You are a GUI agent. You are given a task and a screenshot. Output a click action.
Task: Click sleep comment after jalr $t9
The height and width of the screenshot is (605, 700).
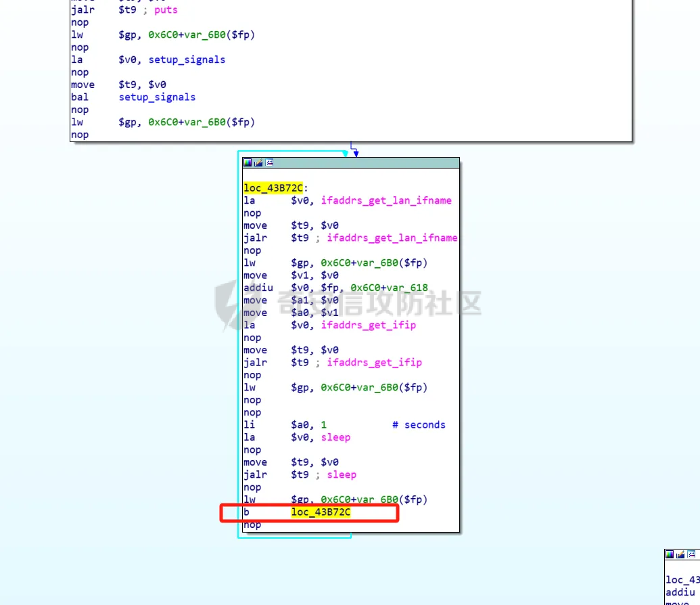[342, 475]
